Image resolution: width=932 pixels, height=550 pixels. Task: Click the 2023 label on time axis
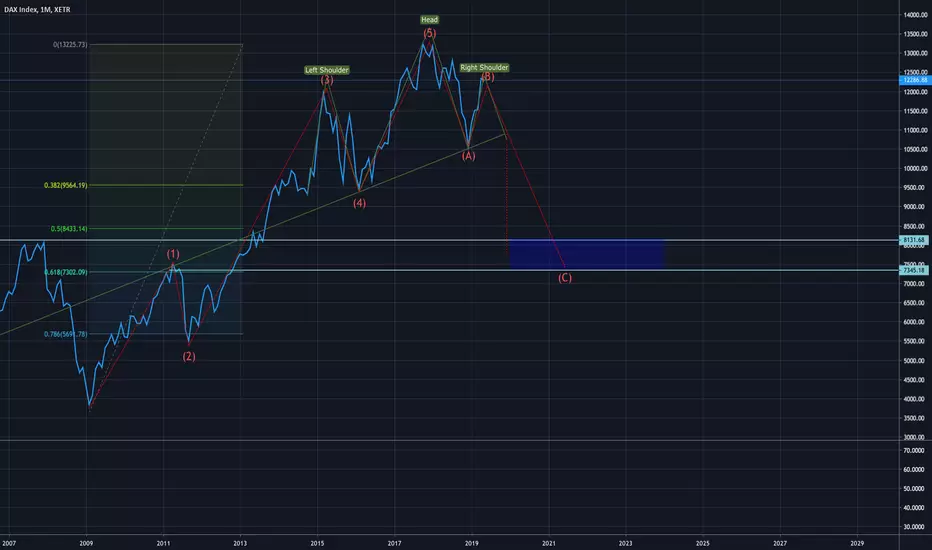[x=625, y=543]
